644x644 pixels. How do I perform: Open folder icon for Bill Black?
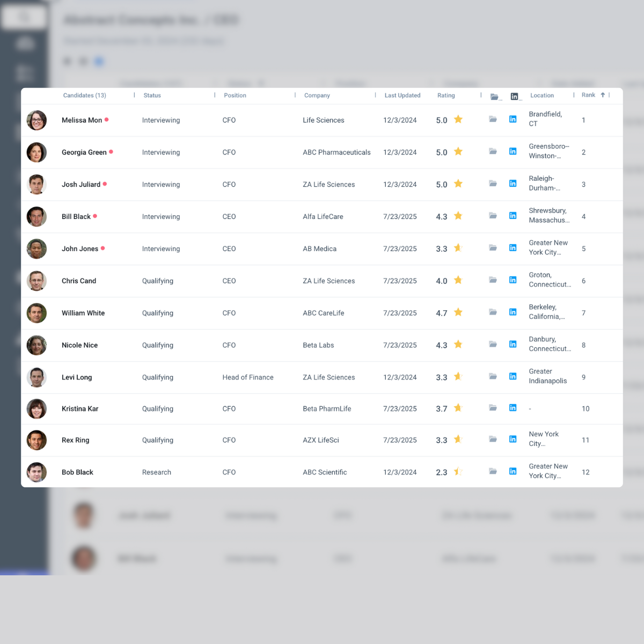pyautogui.click(x=493, y=216)
